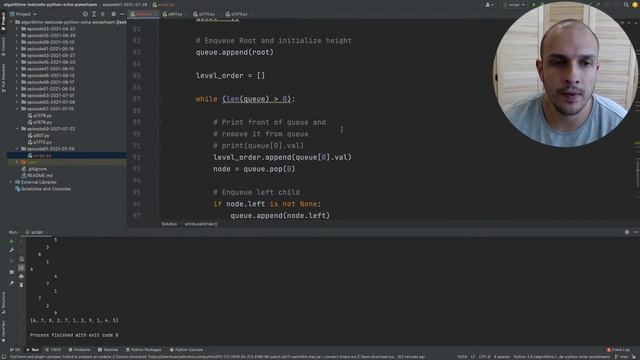
Task: Open the Event Log button
Action: coord(618,350)
